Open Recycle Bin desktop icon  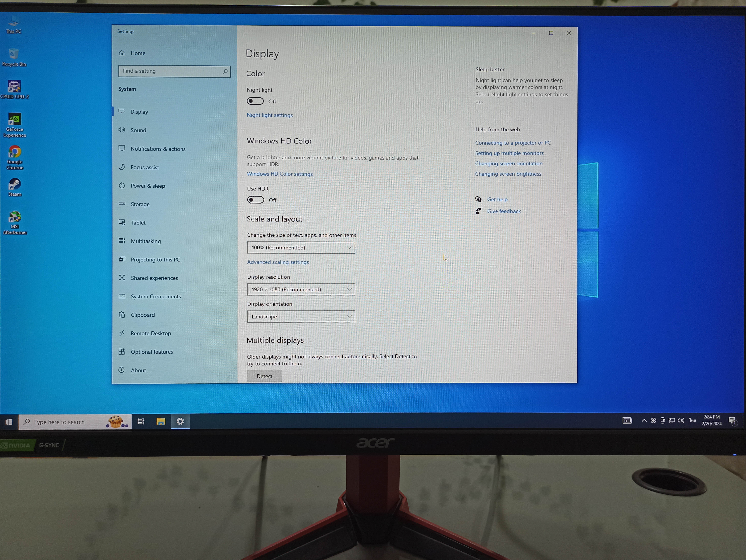point(14,57)
